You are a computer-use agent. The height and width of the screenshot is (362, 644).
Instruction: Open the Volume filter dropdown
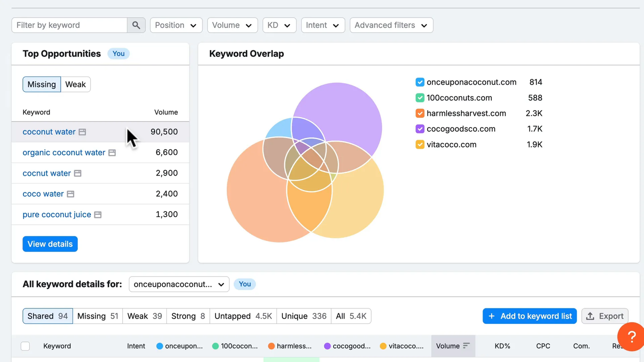[232, 25]
